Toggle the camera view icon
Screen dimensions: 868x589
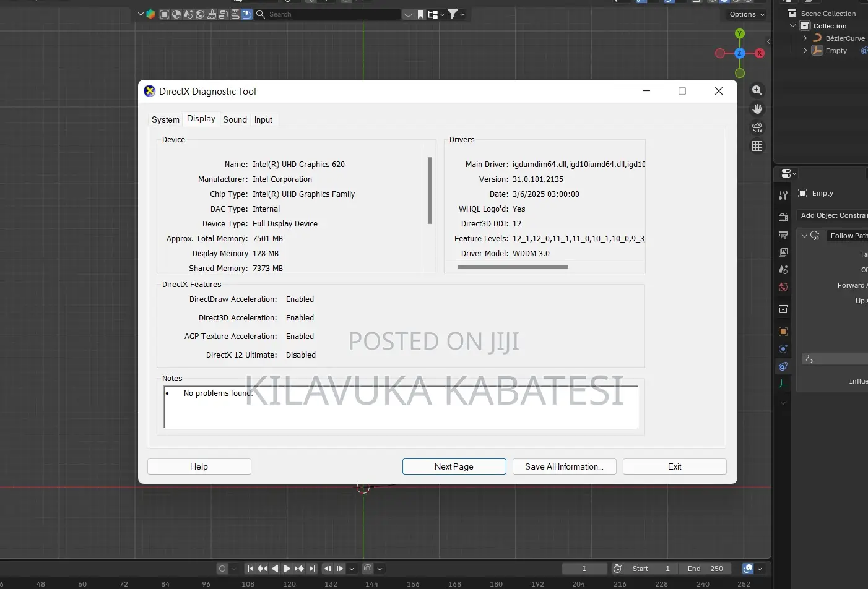point(757,127)
